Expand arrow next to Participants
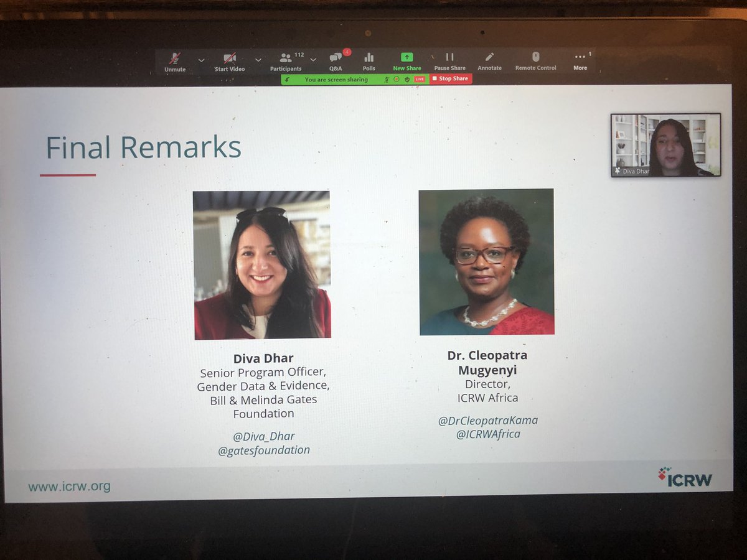This screenshot has width=747, height=560. click(313, 60)
